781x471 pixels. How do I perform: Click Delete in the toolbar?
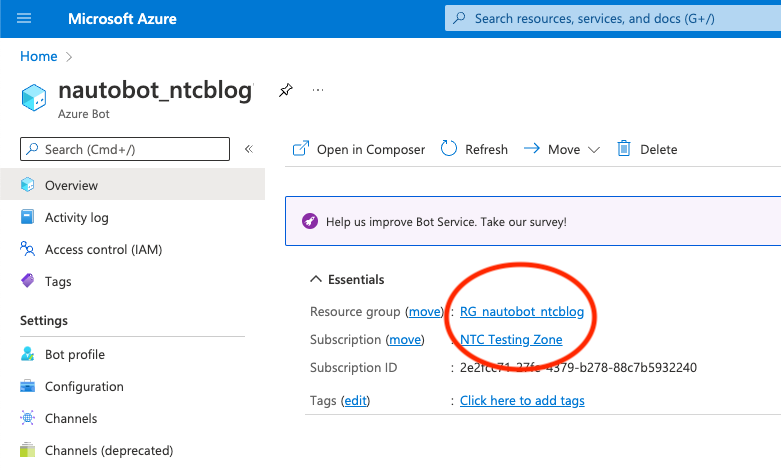[x=647, y=149]
